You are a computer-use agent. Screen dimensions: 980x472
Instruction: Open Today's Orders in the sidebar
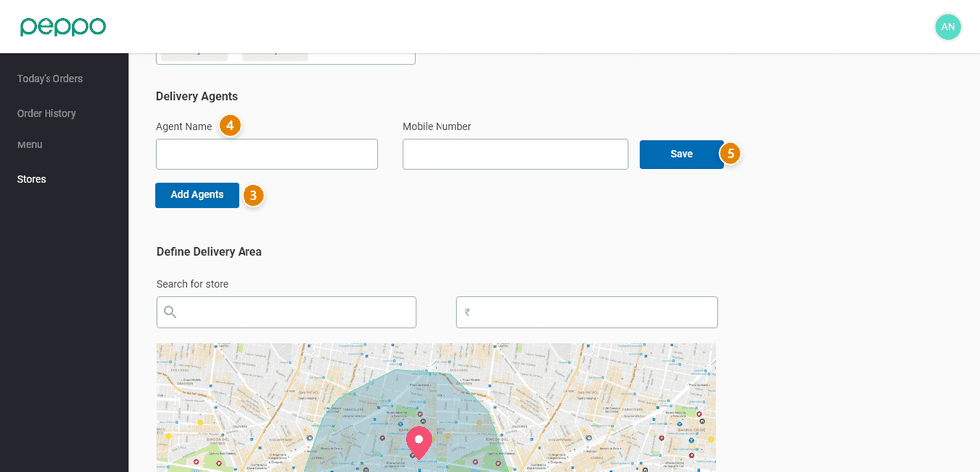(x=49, y=79)
